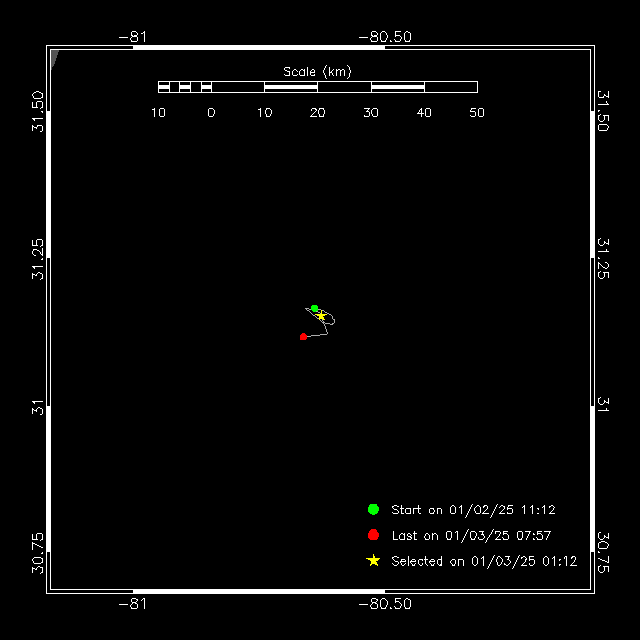Screen dimensions: 640x640
Task: Click the 50 km label under the scale bar
Action: click(477, 113)
